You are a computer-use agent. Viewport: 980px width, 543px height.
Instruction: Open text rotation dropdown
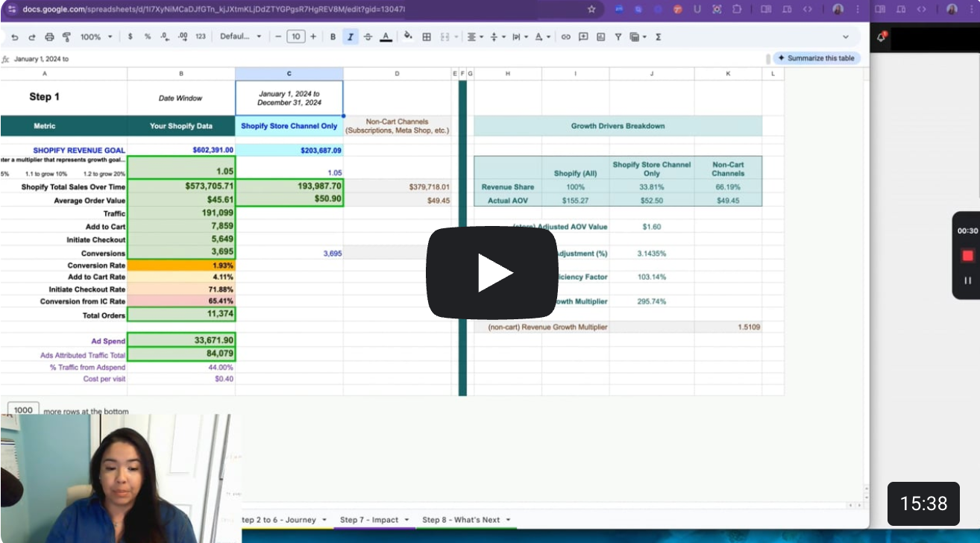point(542,37)
